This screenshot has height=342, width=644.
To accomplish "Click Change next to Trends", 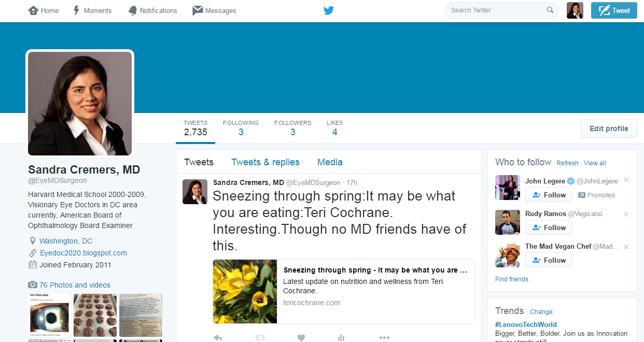I will [541, 312].
